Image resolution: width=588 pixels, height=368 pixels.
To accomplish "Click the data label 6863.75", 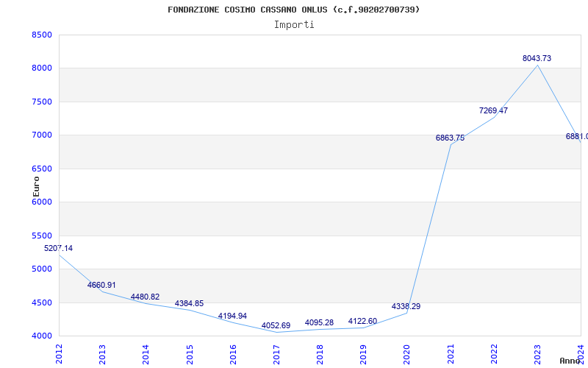I will [450, 138].
